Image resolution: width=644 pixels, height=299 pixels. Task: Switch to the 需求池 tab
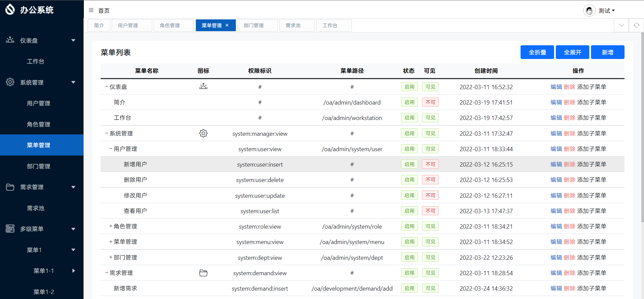pos(297,25)
